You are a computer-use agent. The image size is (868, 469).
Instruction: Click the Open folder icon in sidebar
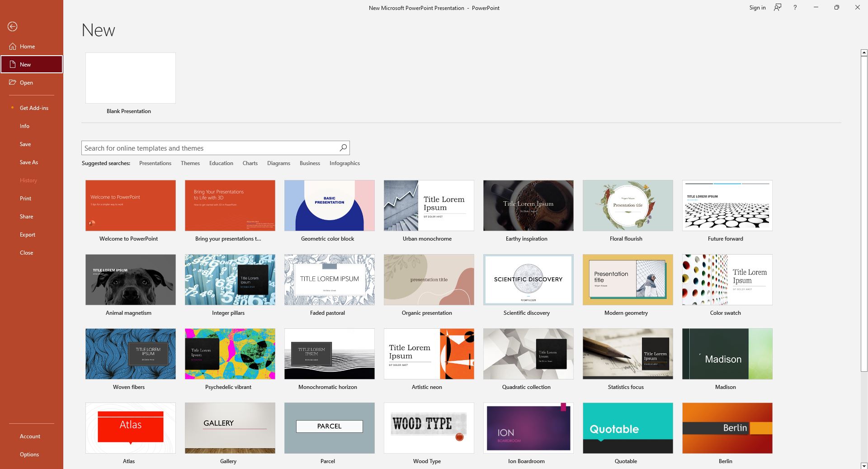(x=13, y=82)
